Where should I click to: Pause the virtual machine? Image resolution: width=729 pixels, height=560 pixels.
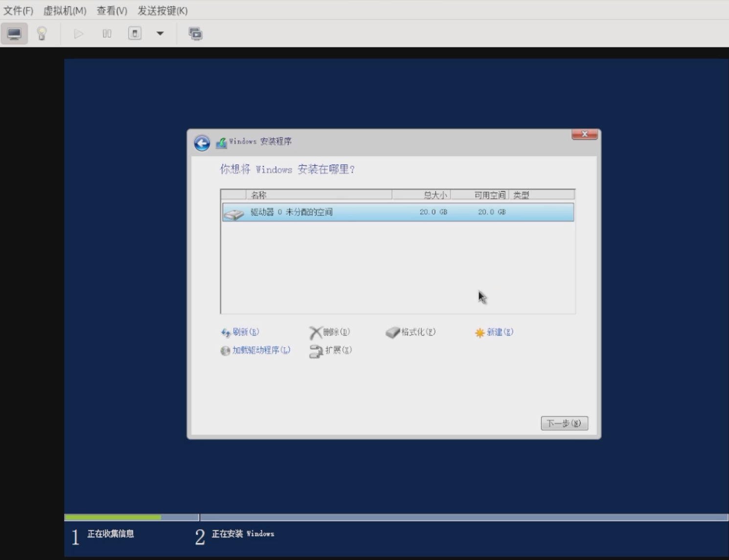(107, 34)
